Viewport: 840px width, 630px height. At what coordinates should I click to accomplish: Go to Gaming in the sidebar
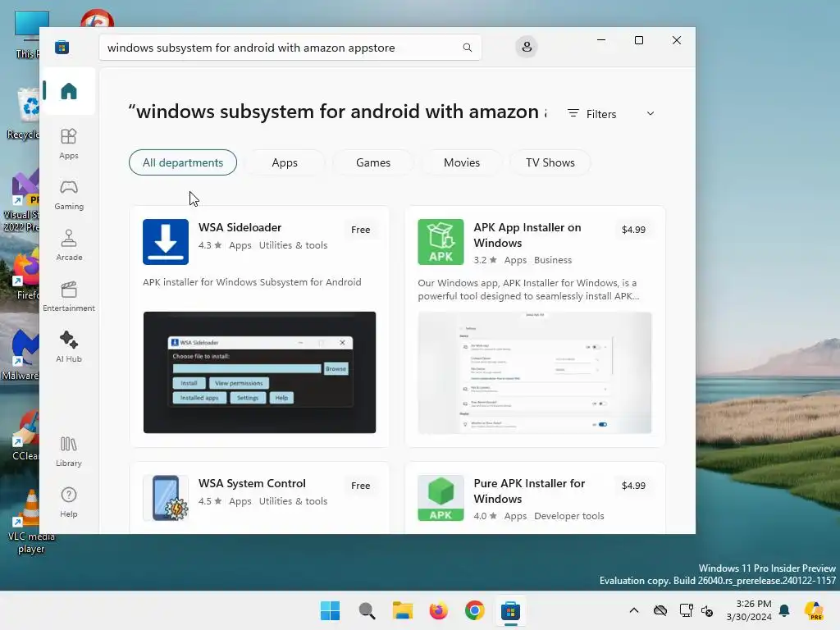click(x=69, y=194)
